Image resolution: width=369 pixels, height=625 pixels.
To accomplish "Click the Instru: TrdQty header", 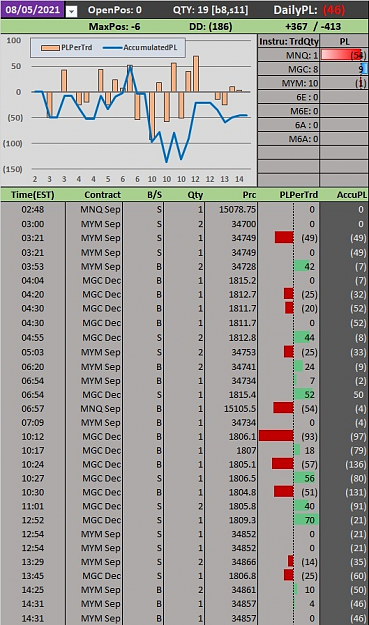I will (289, 41).
